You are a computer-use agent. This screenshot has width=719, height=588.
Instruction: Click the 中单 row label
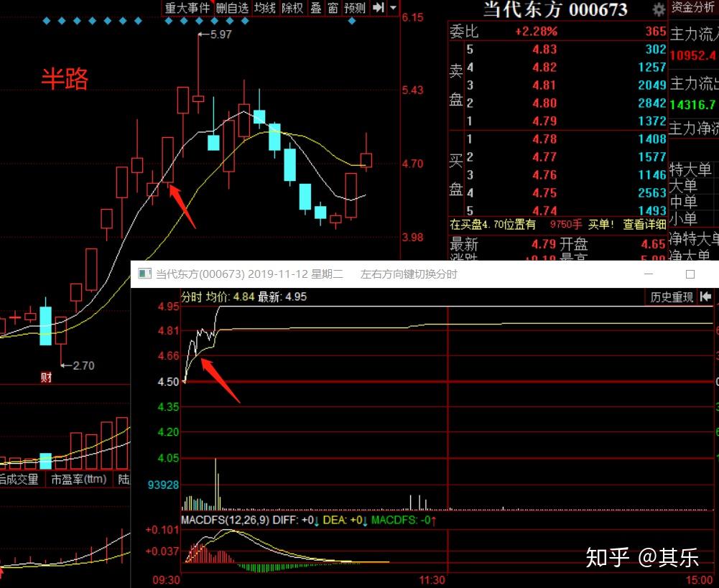[x=684, y=202]
